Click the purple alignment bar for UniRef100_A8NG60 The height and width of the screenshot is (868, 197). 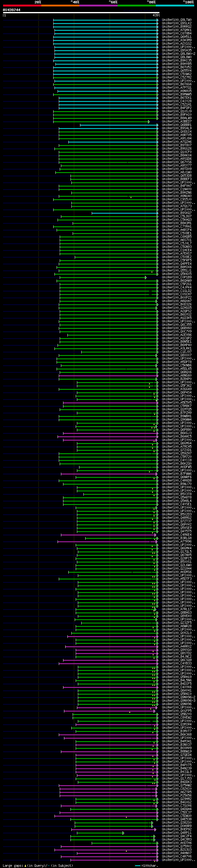click(x=108, y=375)
